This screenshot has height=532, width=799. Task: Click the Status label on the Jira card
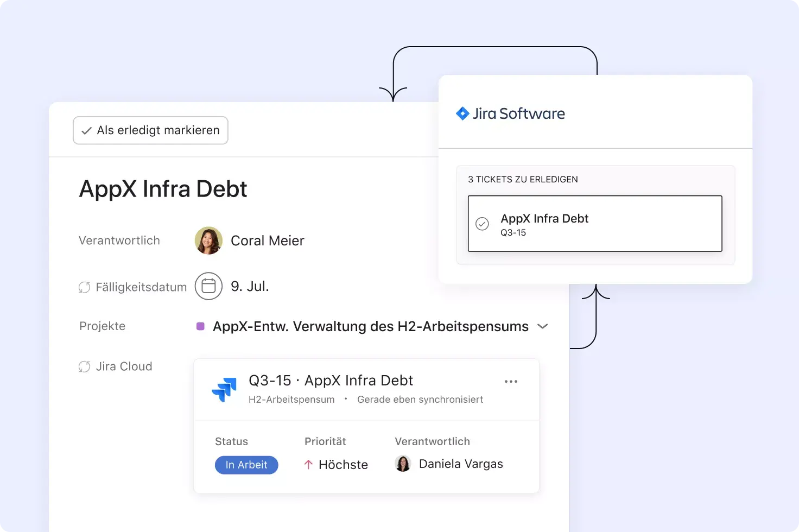(x=231, y=441)
